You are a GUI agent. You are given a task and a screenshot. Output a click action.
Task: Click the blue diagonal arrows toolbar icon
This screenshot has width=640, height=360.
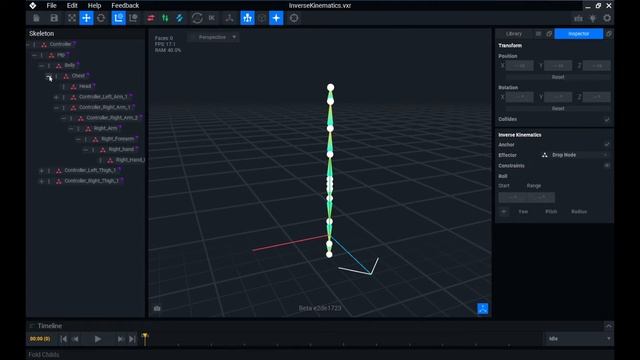(x=179, y=18)
